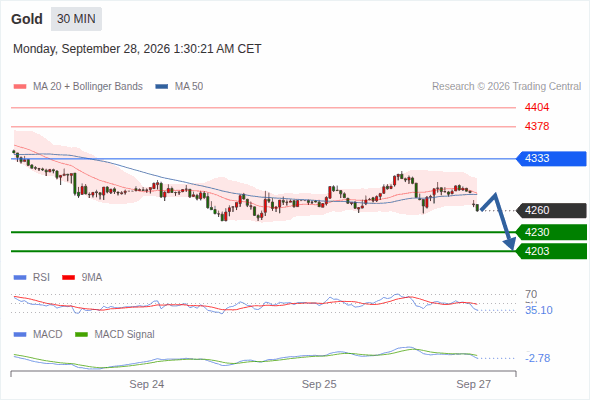Click the MACD value -2.78 readout
590x400 pixels.
tap(538, 358)
